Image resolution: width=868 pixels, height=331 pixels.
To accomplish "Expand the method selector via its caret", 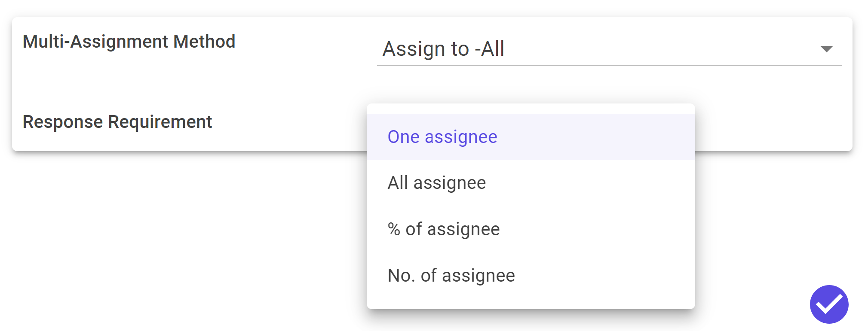I will point(826,49).
